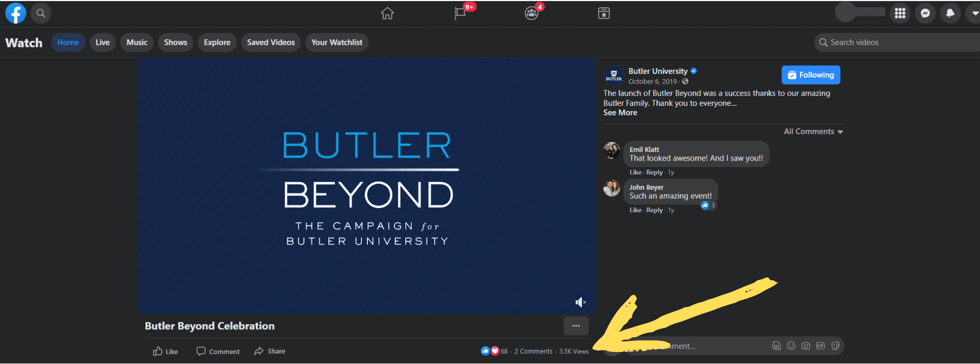The height and width of the screenshot is (364, 980).
Task: Attach a photo using camera icon
Action: click(805, 346)
